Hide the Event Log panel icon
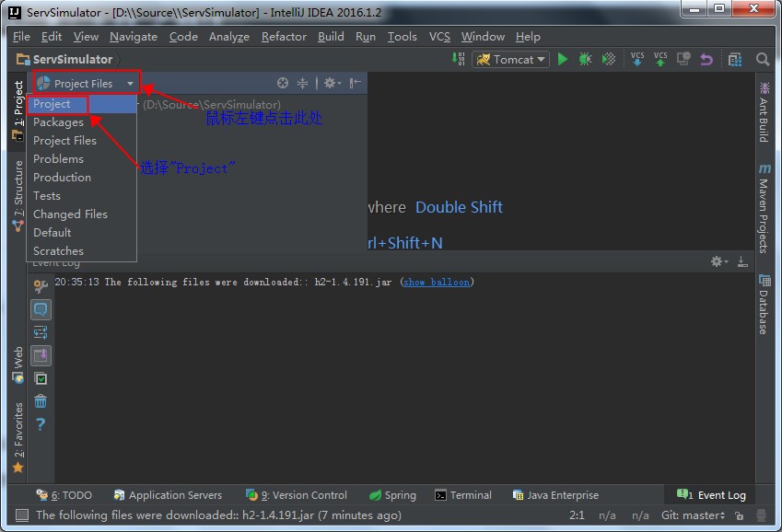 [x=742, y=261]
